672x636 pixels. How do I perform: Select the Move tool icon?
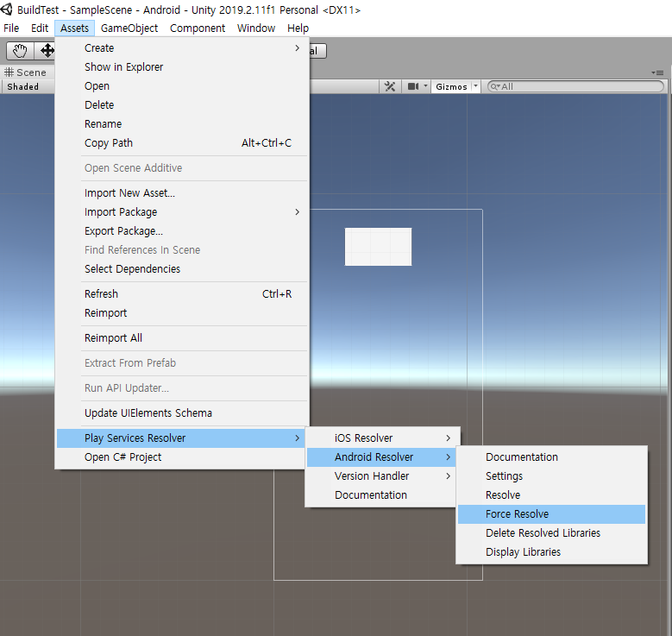pyautogui.click(x=46, y=51)
